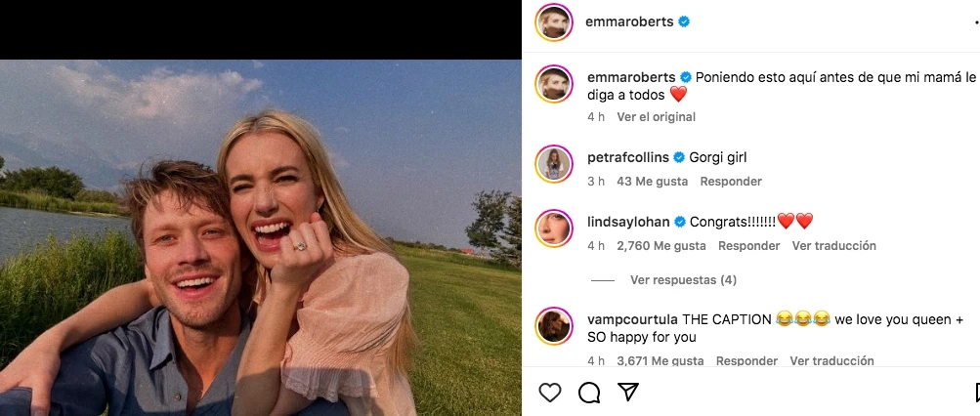
Task: Open emmaroberts username in header
Action: tap(630, 22)
